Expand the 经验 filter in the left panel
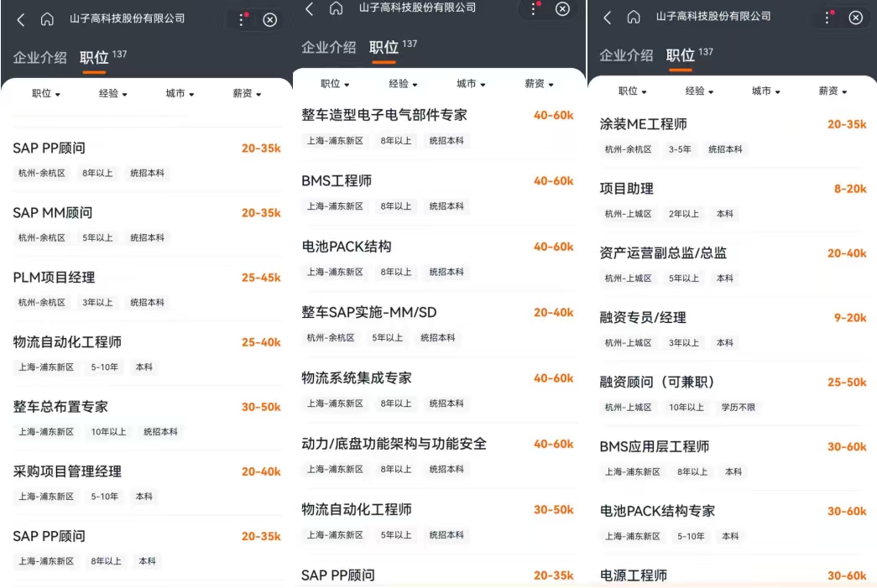 pos(113,93)
